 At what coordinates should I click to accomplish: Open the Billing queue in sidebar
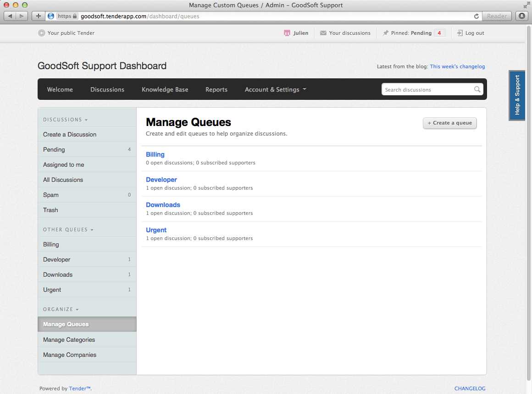[x=87, y=245]
